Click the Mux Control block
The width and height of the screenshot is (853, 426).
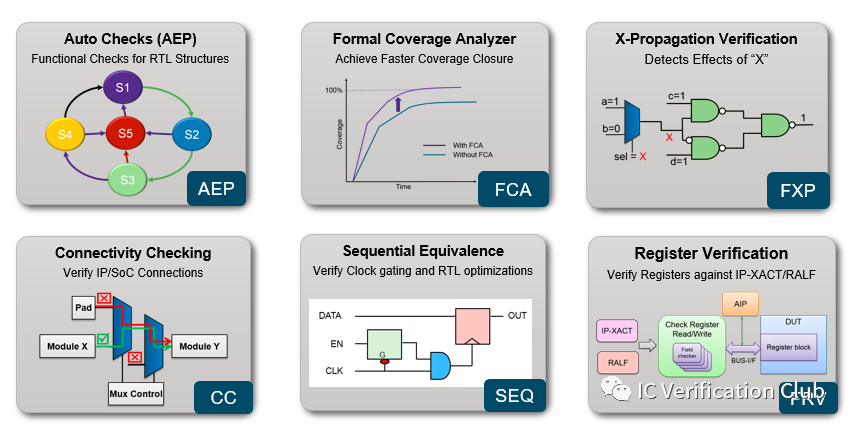click(x=135, y=393)
